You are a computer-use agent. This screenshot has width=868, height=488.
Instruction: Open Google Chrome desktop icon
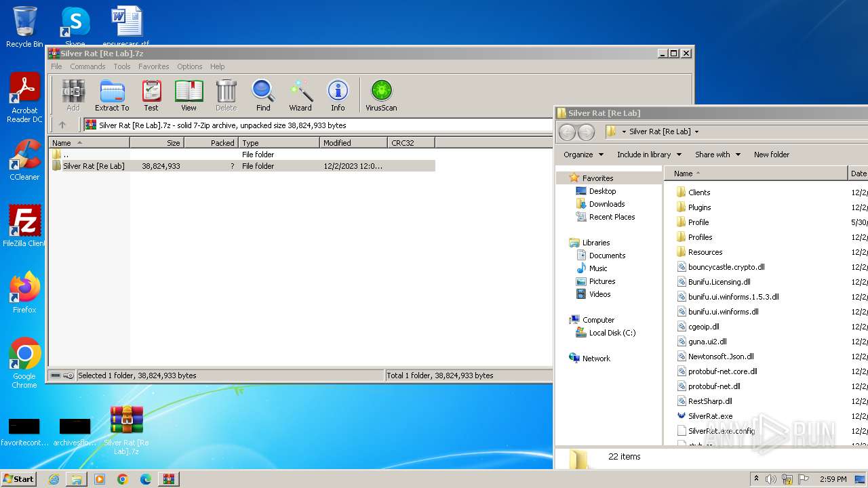tap(24, 363)
